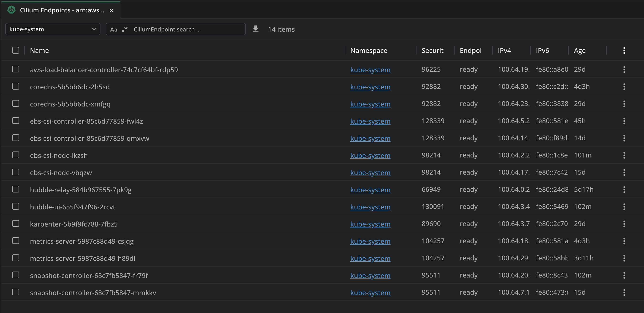644x313 pixels.
Task: Select metrics-server h89dl checkbox
Action: coord(16,258)
